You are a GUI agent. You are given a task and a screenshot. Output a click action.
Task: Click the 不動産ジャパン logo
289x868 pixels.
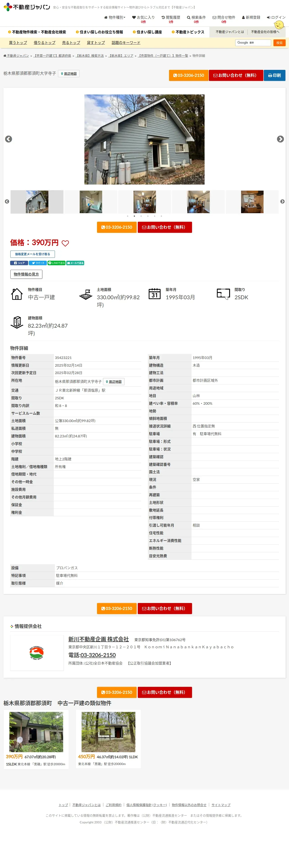point(27,7)
